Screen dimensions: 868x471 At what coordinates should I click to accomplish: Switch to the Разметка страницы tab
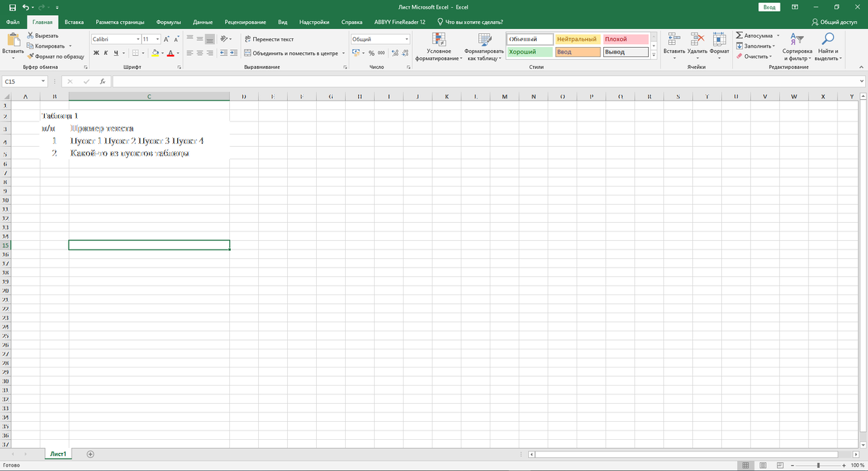[x=119, y=22]
